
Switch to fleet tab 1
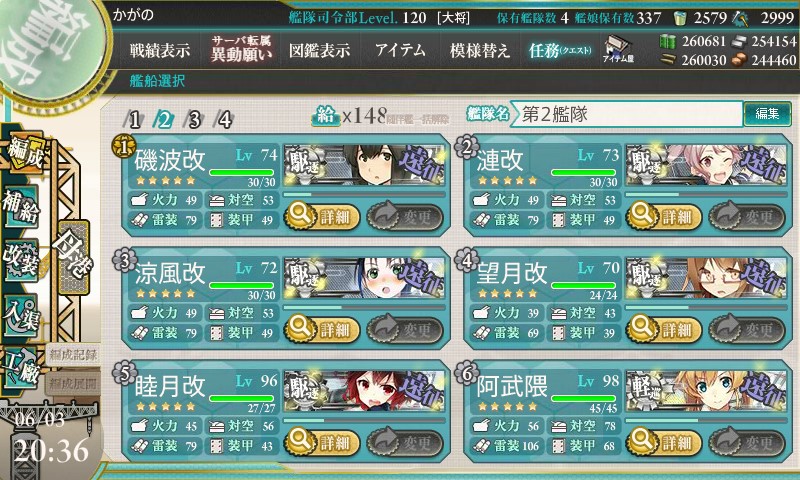[134, 120]
